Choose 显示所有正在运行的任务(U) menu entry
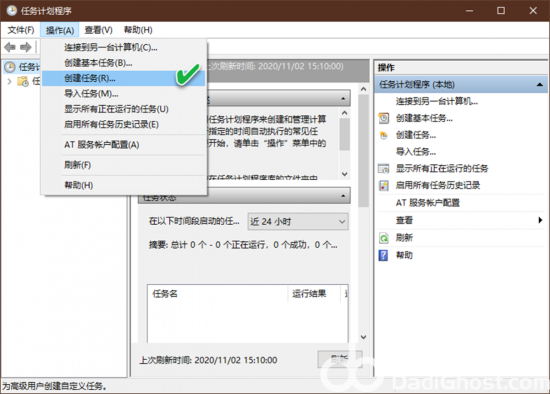The image size is (550, 394). point(123,109)
